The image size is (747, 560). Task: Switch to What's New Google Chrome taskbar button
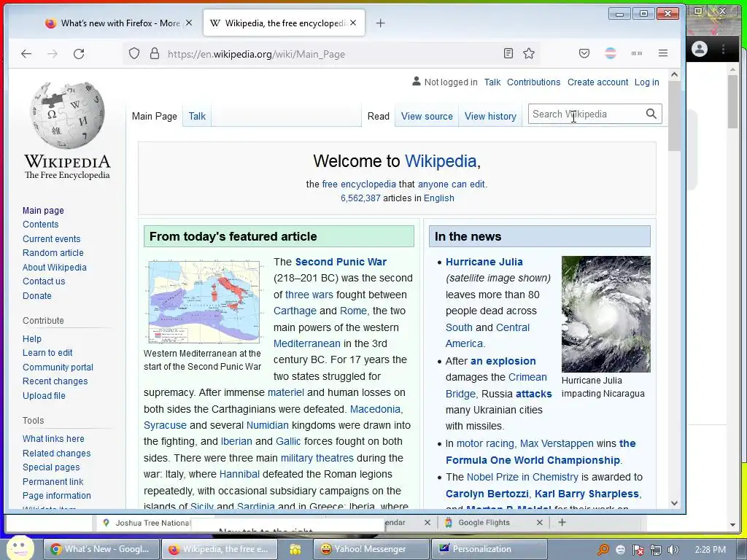tap(101, 550)
